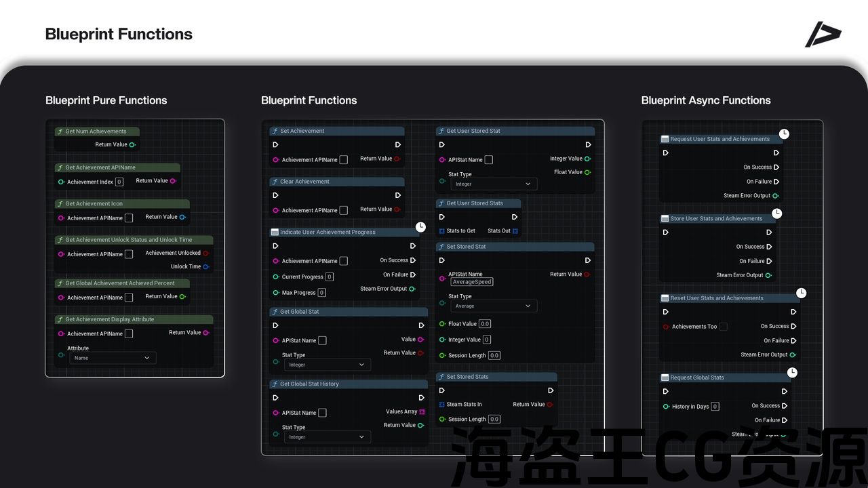
Task: Open Stat Type dropdown showing Average
Action: click(x=493, y=306)
